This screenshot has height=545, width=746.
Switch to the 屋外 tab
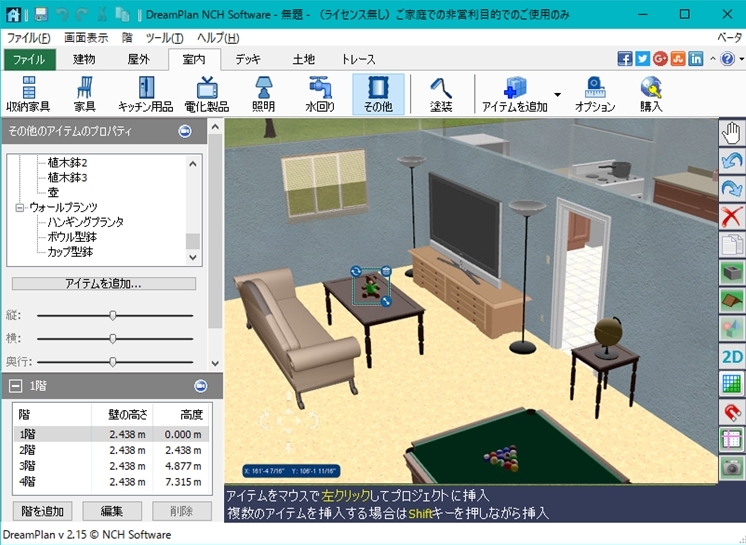(139, 59)
